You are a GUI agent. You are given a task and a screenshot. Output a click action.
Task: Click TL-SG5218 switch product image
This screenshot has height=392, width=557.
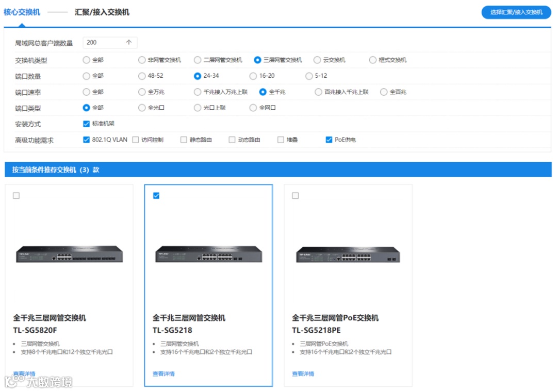point(209,254)
